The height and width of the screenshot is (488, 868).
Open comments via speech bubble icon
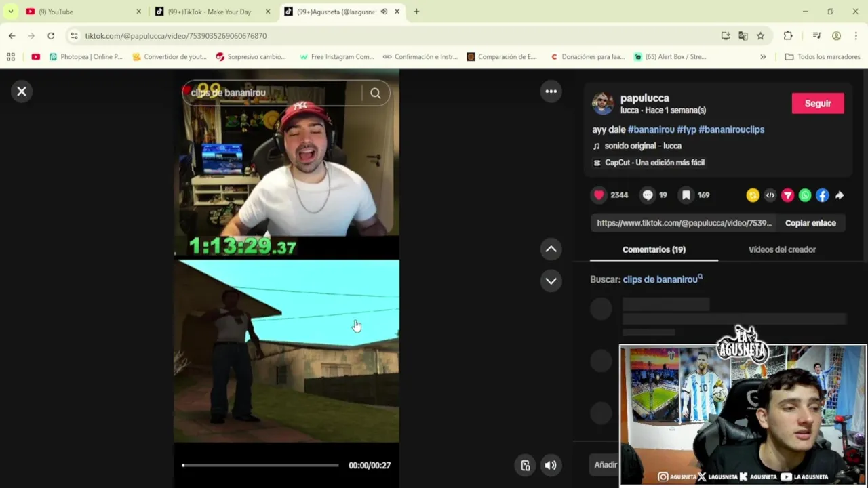coord(648,195)
